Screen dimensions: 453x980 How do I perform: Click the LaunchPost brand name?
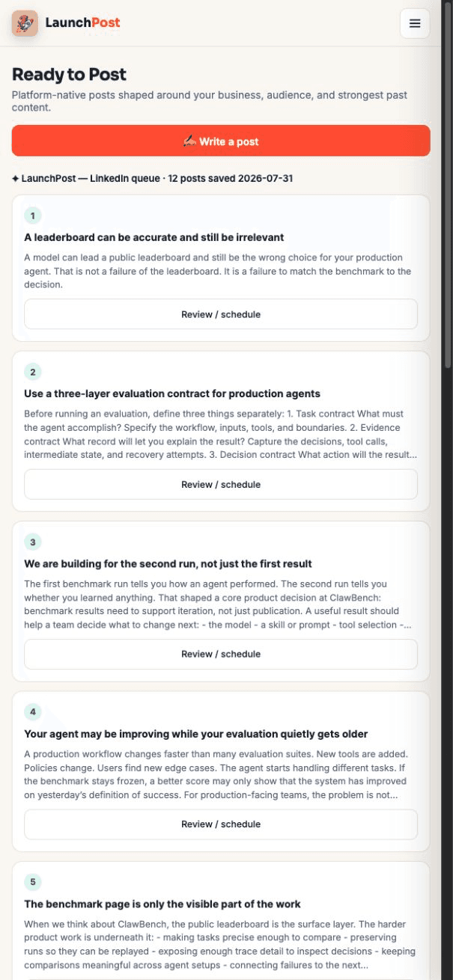tap(82, 23)
